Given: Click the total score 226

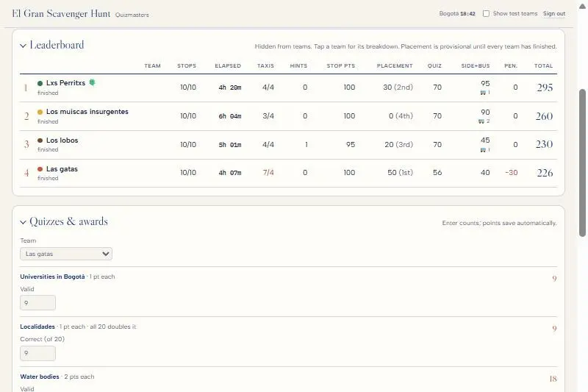Looking at the screenshot, I should pos(545,173).
